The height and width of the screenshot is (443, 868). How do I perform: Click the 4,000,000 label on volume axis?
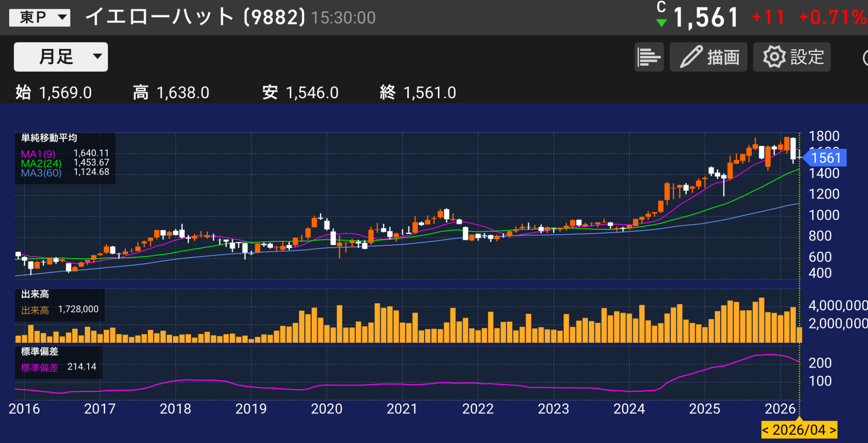tap(838, 305)
